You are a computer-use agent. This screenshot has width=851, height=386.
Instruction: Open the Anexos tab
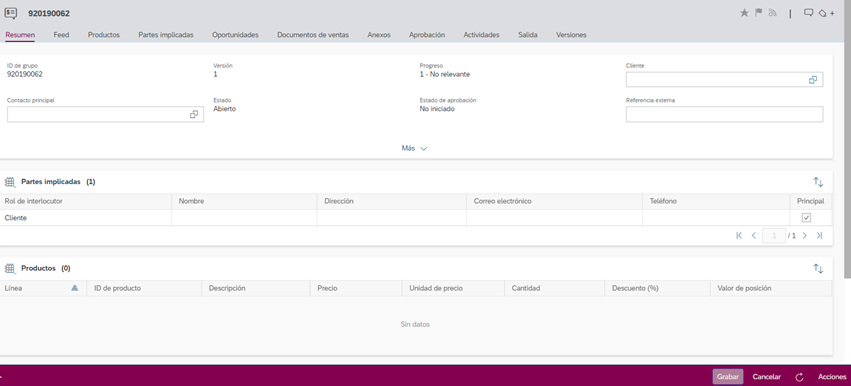379,35
